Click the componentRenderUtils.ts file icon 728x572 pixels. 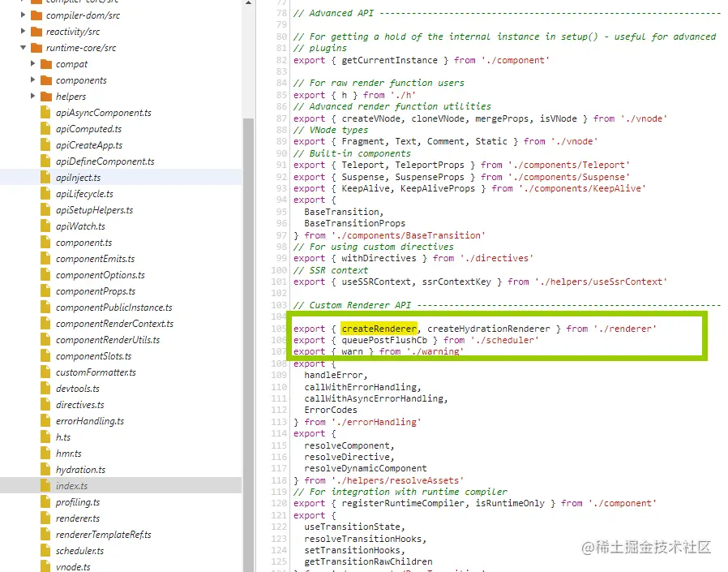[x=45, y=340]
